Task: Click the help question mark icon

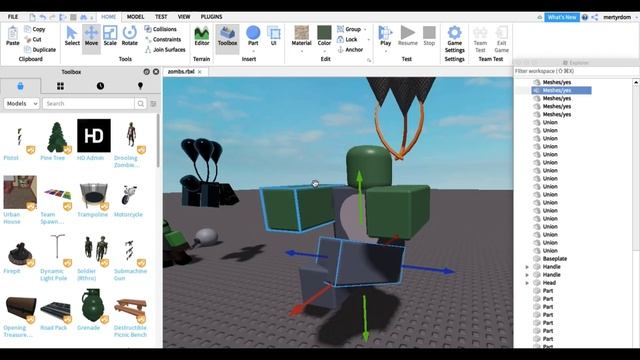Action: coord(585,17)
